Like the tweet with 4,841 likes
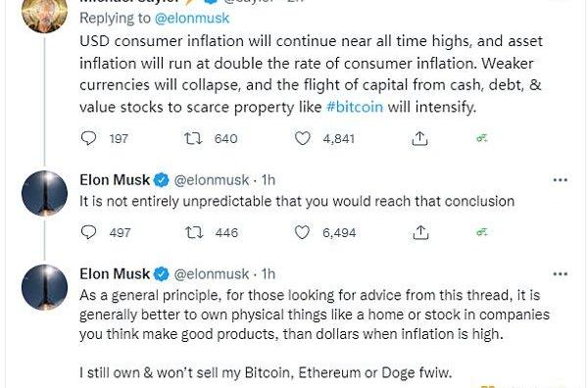Viewport: 588px width, 388px height. pos(302,138)
